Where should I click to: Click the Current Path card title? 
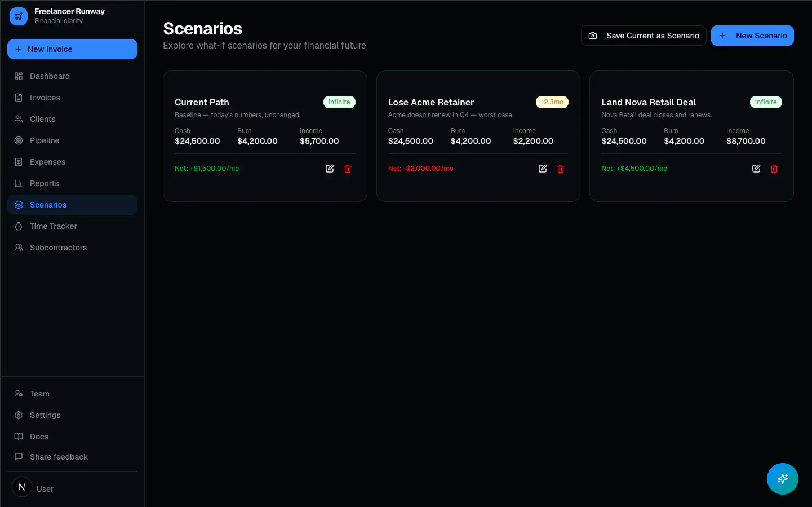(202, 102)
